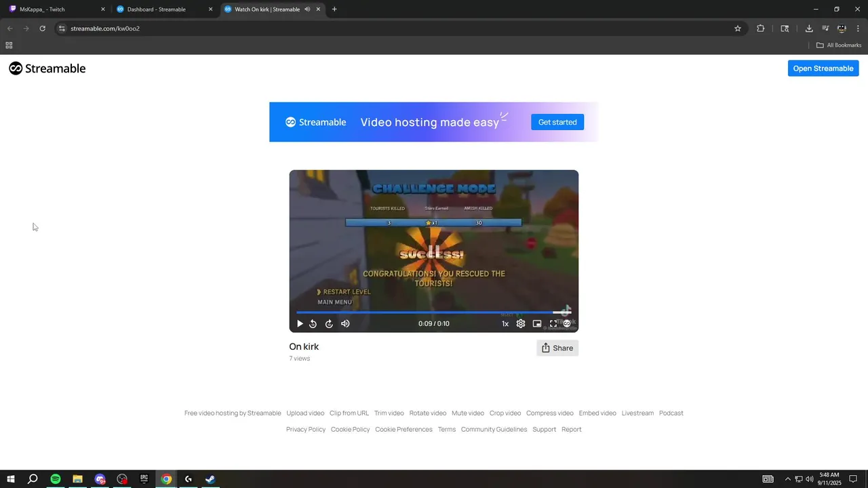Open the Compress video link
Image resolution: width=868 pixels, height=488 pixels.
click(550, 413)
